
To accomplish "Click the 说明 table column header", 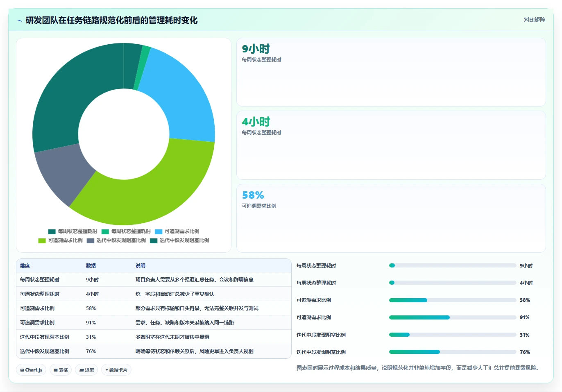I will (140, 266).
